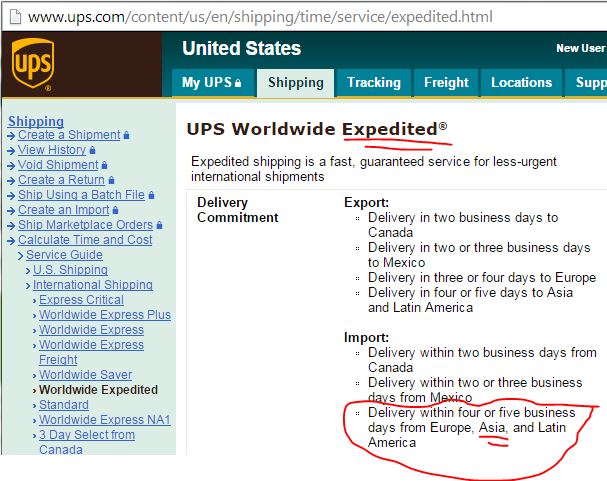
Task: Open the View History link
Action: coord(52,150)
